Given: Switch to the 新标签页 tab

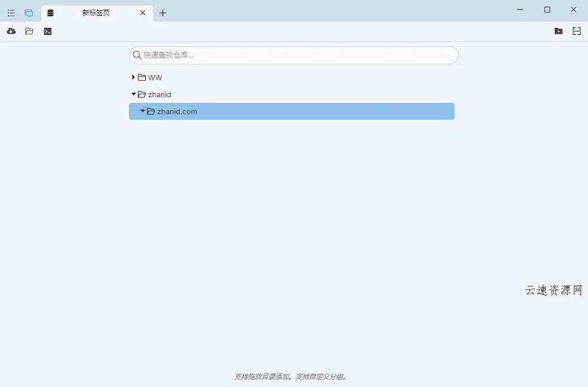Looking at the screenshot, I should [97, 12].
